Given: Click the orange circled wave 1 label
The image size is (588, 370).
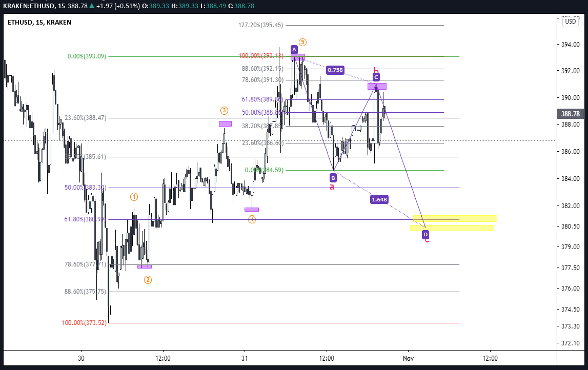Looking at the screenshot, I should [134, 197].
